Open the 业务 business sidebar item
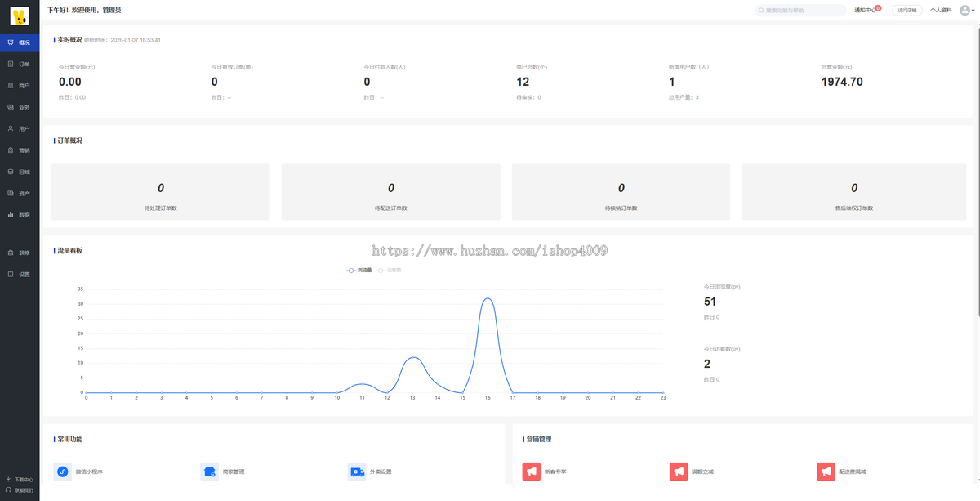Viewport: 980px width, 501px height. pyautogui.click(x=20, y=107)
